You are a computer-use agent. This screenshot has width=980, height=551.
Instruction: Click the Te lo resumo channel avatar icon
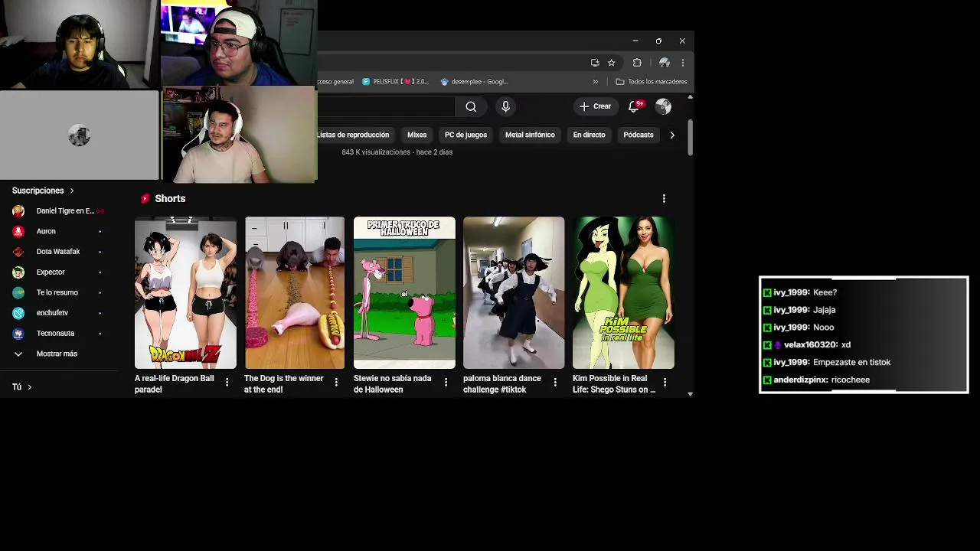[x=18, y=292]
